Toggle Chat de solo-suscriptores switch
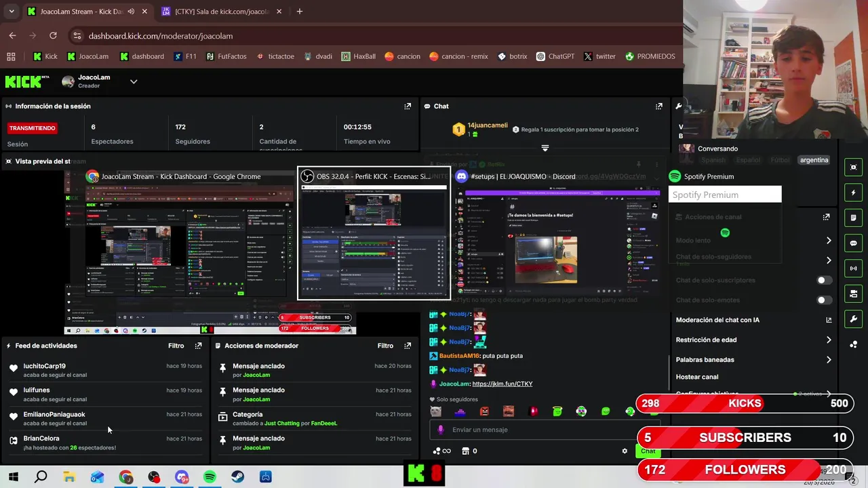The height and width of the screenshot is (488, 868). (x=824, y=280)
